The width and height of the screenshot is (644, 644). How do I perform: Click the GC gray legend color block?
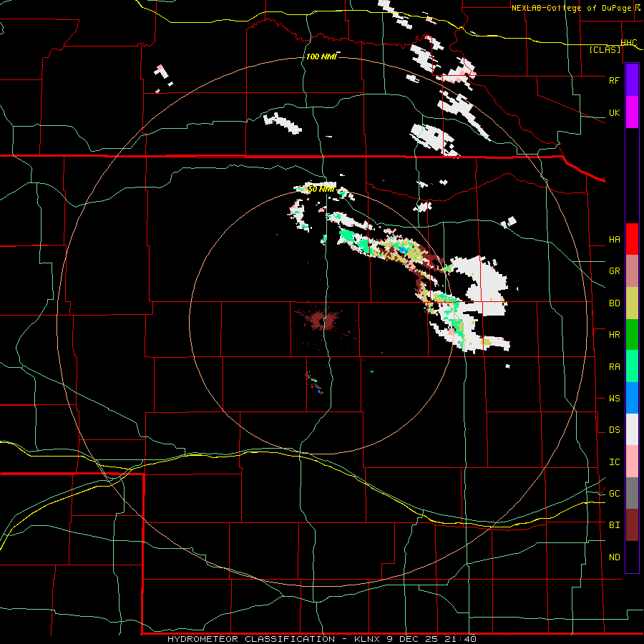[x=632, y=493]
